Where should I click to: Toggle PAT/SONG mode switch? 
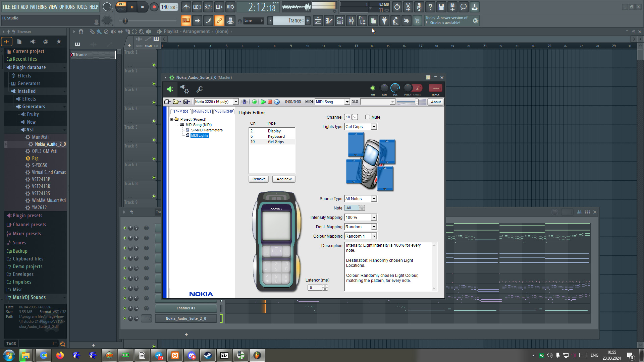[121, 7]
